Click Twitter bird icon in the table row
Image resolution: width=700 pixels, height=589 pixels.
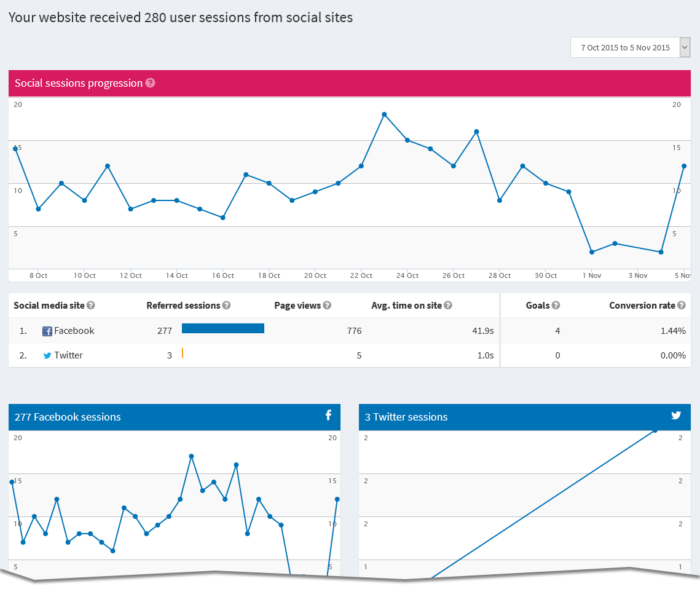point(47,356)
